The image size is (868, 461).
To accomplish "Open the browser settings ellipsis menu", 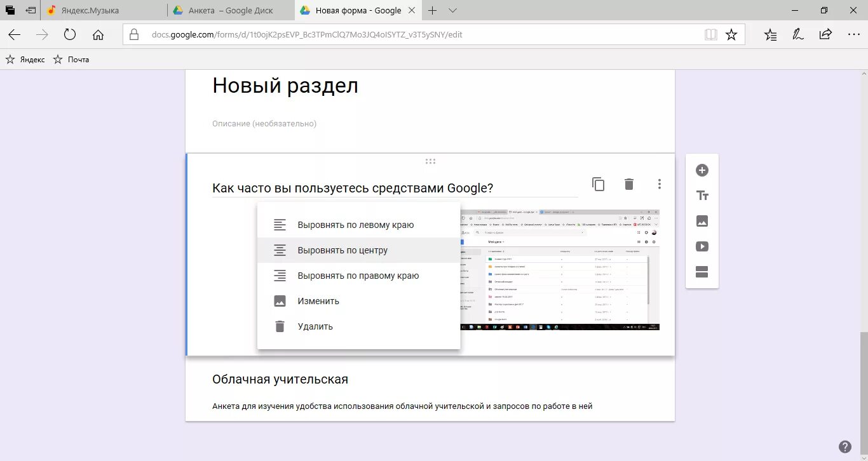I will [x=854, y=35].
